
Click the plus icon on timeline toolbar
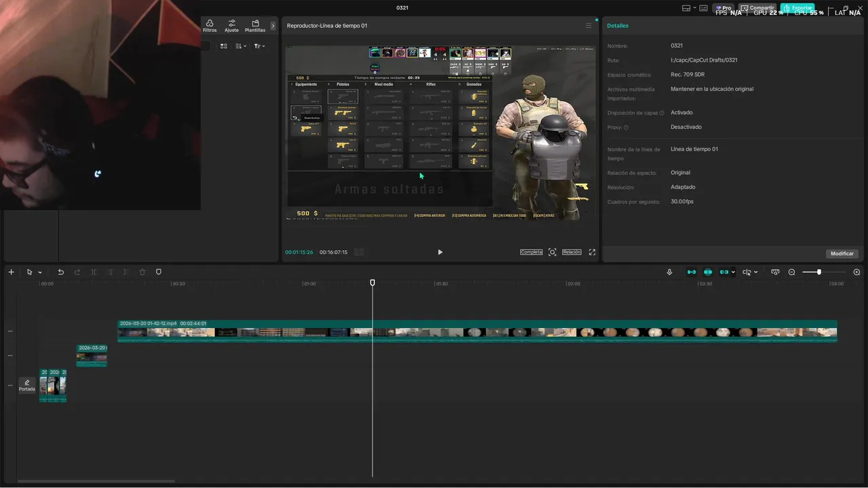coord(11,272)
